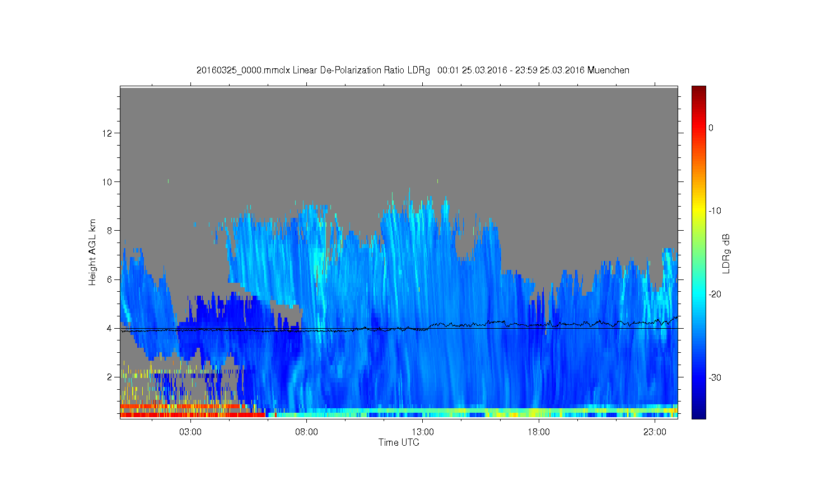Click the 13:00 time tick label
840x504 pixels.
pyautogui.click(x=423, y=432)
